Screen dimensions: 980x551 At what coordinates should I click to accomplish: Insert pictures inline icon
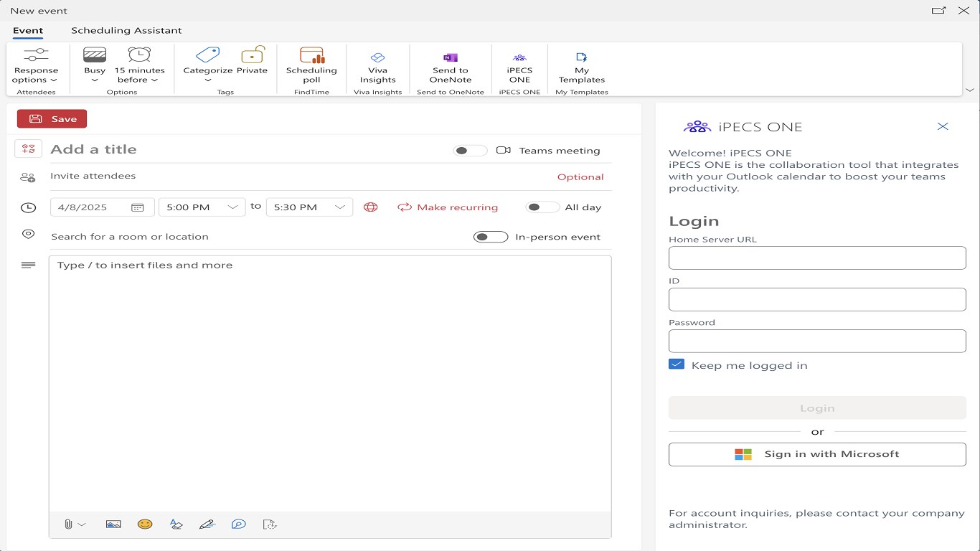113,524
